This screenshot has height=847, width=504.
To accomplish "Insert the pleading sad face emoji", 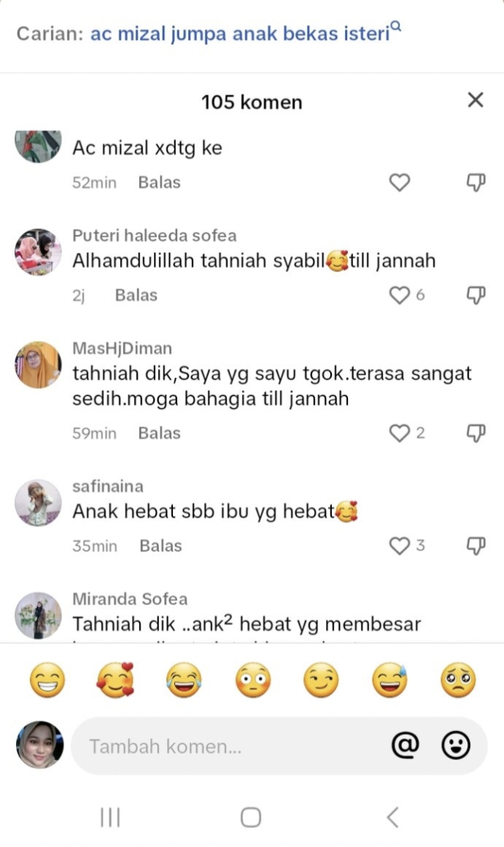I will 458,679.
